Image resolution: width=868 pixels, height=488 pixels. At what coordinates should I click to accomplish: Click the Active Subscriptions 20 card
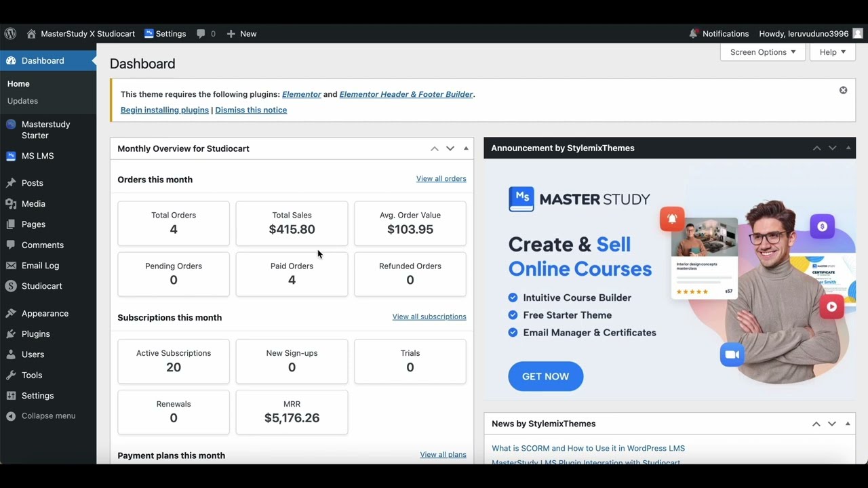(174, 361)
